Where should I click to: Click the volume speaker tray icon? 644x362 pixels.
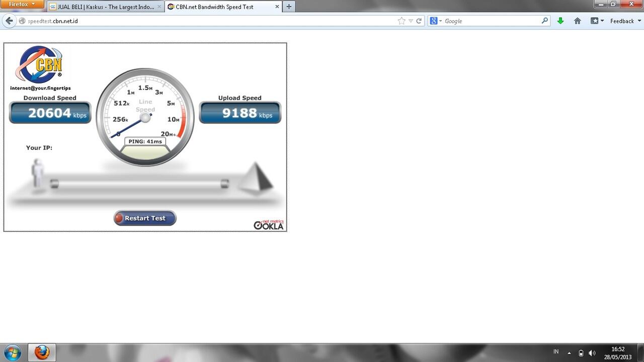(592, 353)
